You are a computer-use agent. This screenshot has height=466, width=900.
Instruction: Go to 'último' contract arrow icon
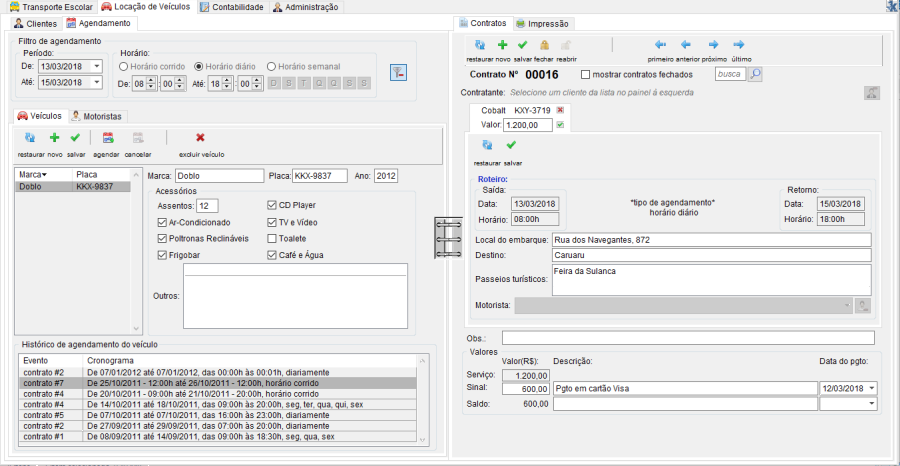(x=738, y=45)
